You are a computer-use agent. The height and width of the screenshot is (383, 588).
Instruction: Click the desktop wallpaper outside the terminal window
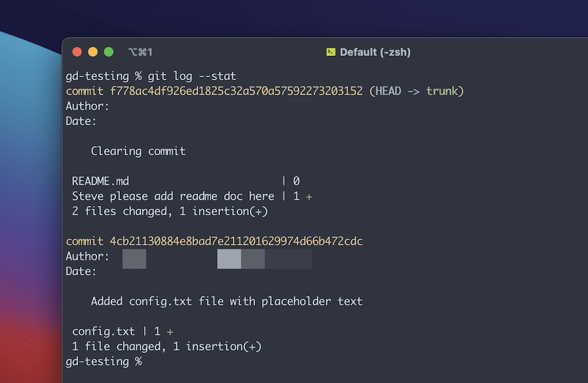[29, 235]
